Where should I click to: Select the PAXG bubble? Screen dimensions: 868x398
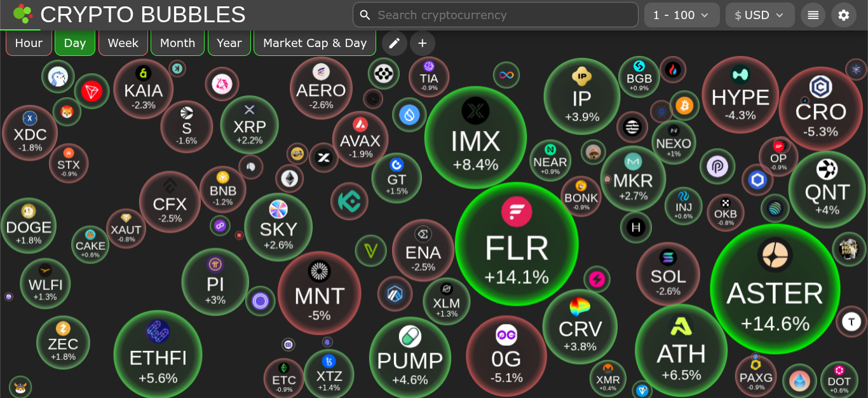(756, 376)
